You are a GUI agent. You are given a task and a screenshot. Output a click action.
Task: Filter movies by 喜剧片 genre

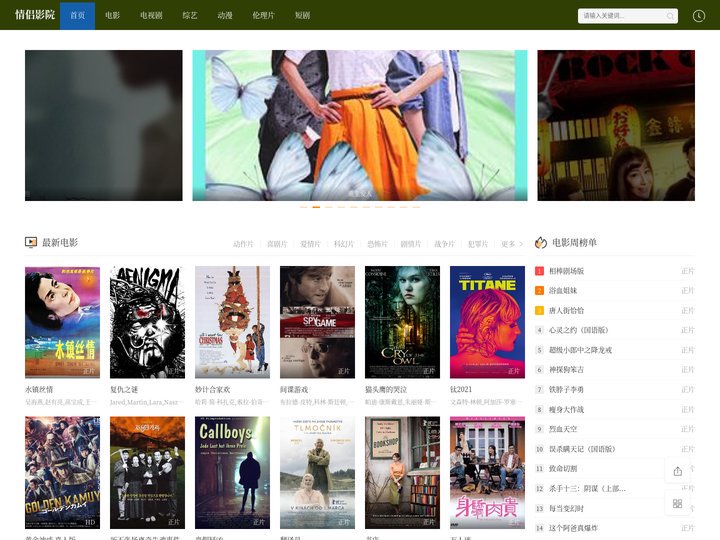click(277, 244)
